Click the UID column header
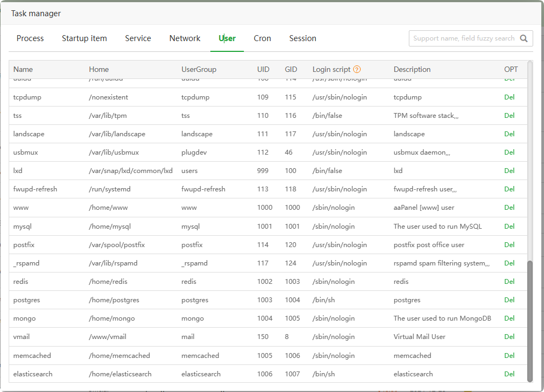The width and height of the screenshot is (544, 392). tap(263, 70)
